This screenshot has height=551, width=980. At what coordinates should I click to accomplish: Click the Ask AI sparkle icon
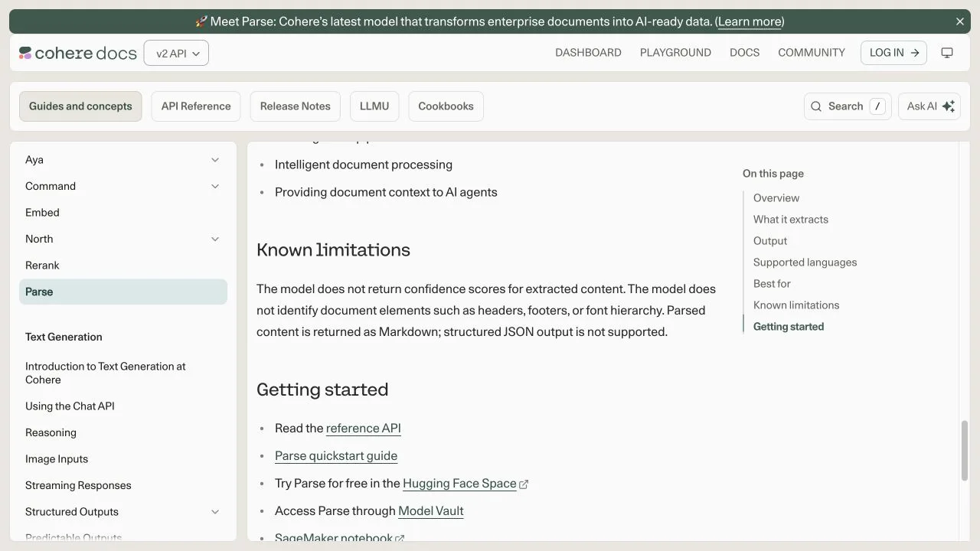tap(948, 106)
